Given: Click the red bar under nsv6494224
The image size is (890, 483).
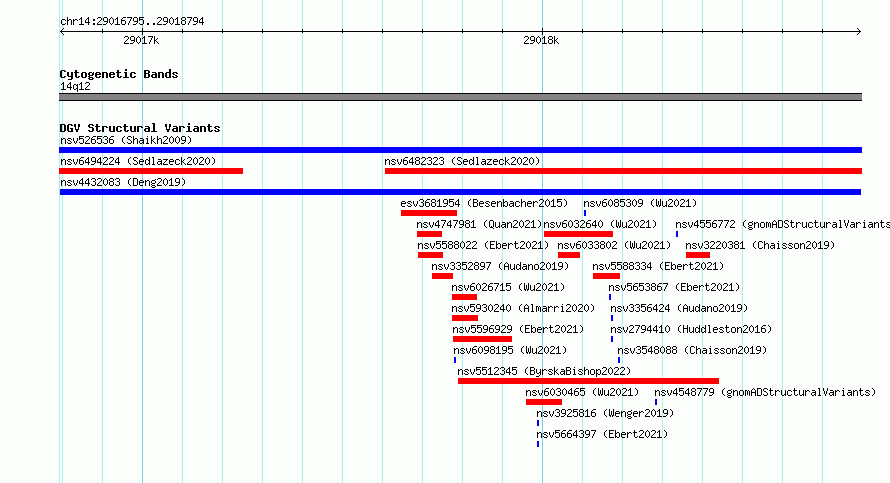Looking at the screenshot, I should click(x=151, y=171).
